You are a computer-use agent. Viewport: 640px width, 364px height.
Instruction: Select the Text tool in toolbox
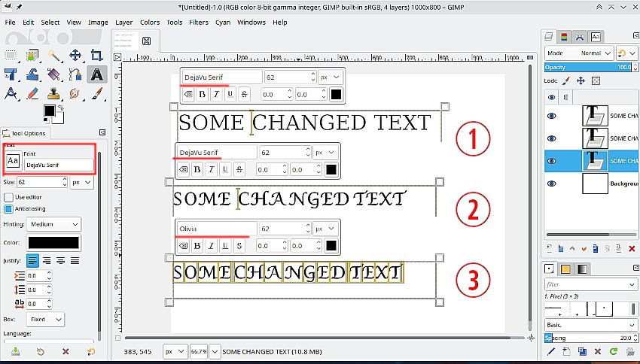96,74
